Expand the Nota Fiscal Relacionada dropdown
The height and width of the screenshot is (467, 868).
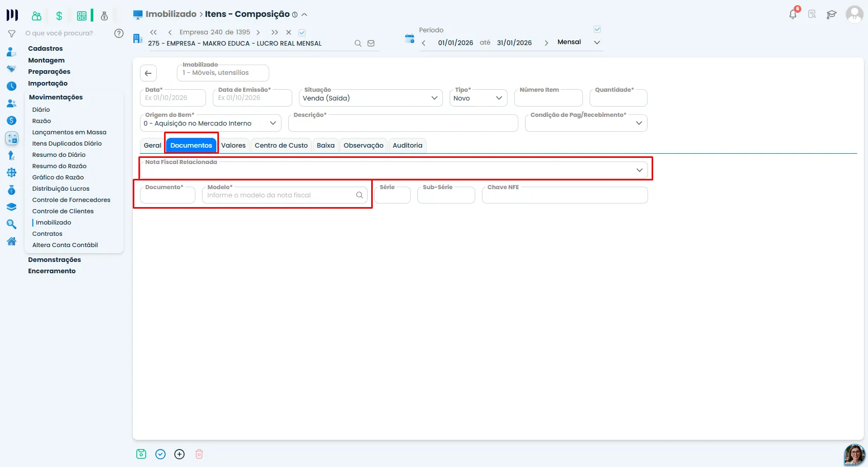coord(393,170)
